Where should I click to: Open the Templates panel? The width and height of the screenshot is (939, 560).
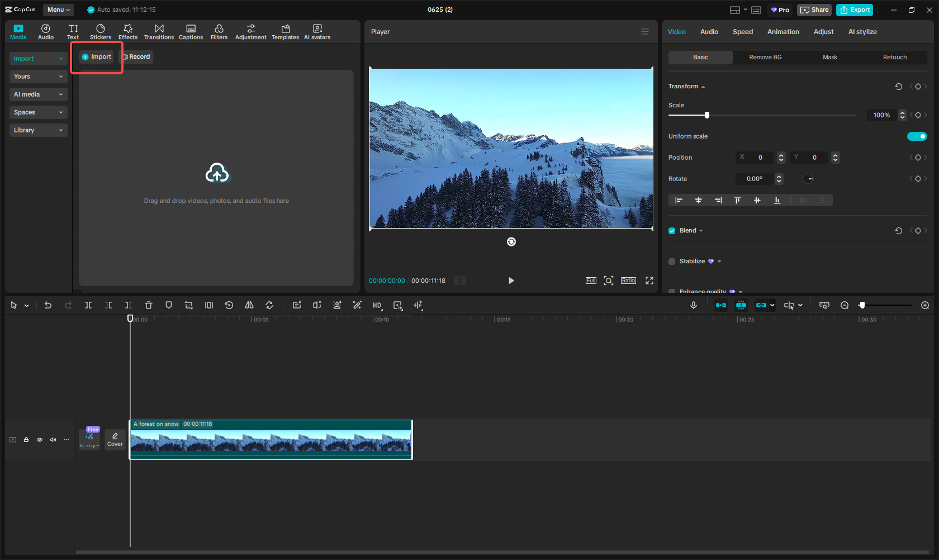tap(285, 31)
